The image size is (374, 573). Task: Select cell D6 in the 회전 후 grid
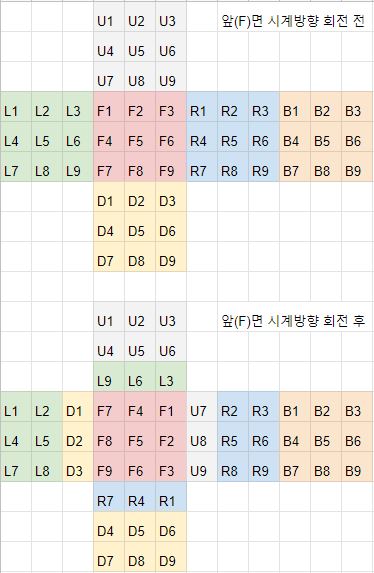click(x=171, y=527)
